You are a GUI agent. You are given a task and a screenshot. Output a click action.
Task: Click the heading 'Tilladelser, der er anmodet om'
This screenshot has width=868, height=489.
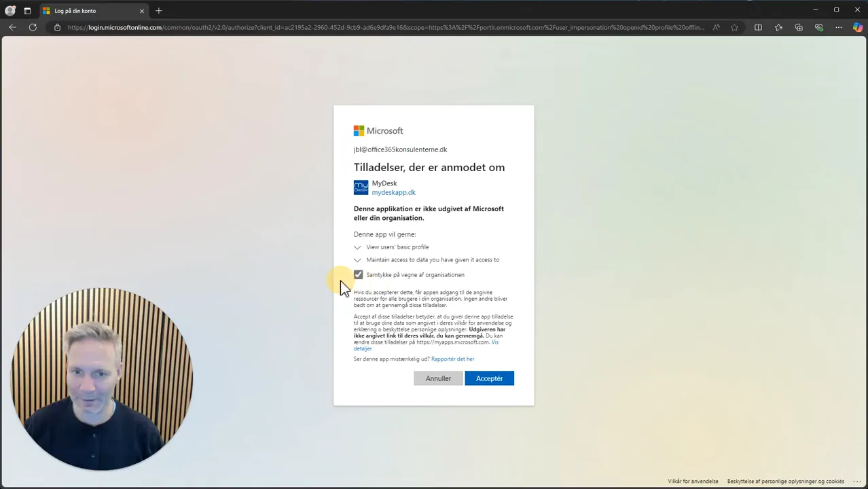[429, 167]
